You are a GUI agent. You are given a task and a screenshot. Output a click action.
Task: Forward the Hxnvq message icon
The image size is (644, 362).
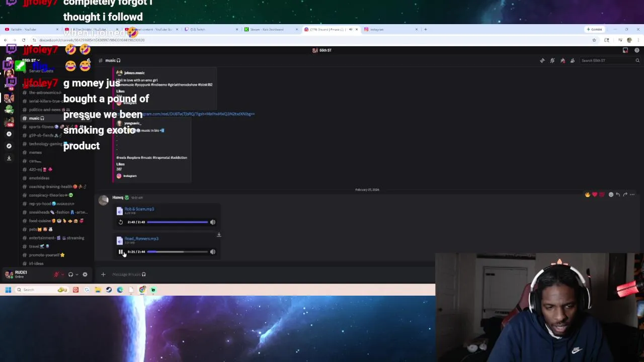tap(625, 195)
